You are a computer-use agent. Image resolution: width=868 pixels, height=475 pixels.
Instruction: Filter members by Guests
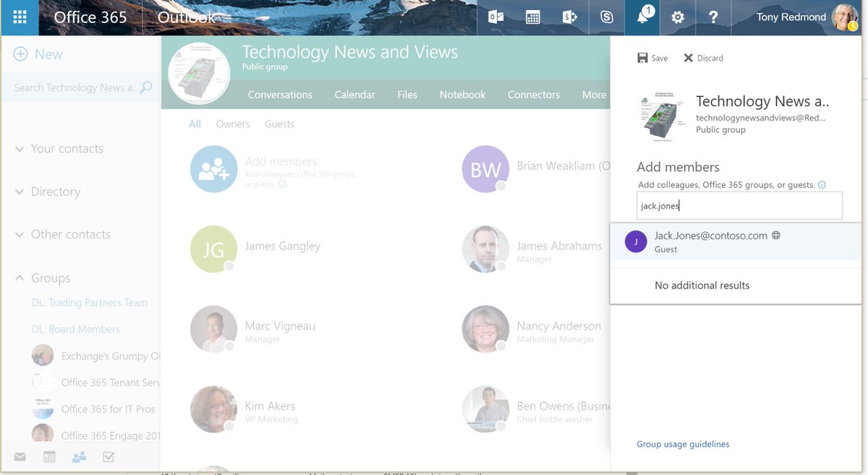(279, 124)
